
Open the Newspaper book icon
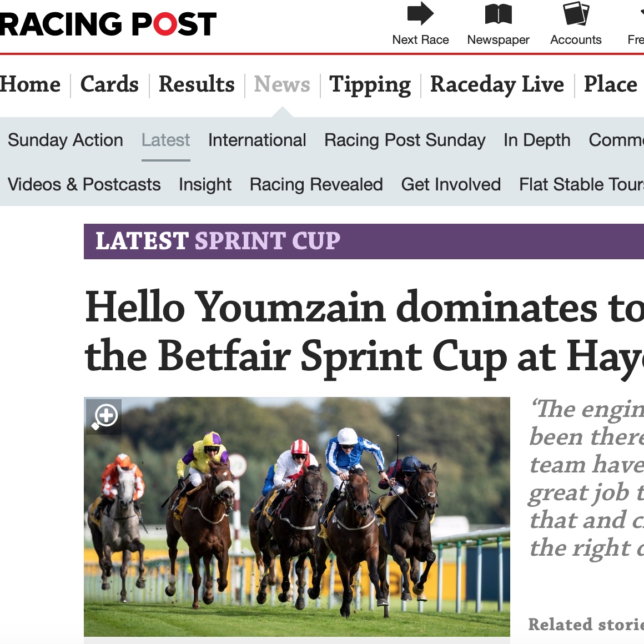(x=498, y=14)
